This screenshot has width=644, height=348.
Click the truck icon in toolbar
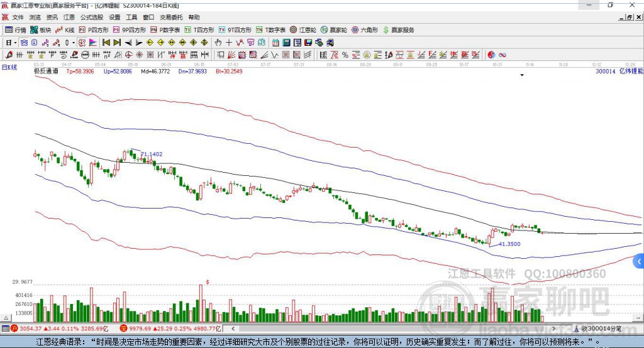[330, 43]
